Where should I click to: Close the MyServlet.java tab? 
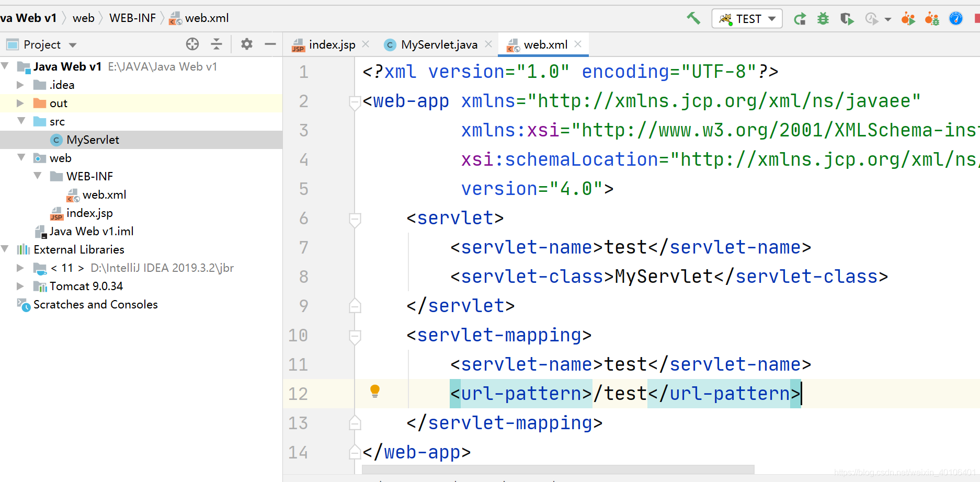[x=488, y=44]
